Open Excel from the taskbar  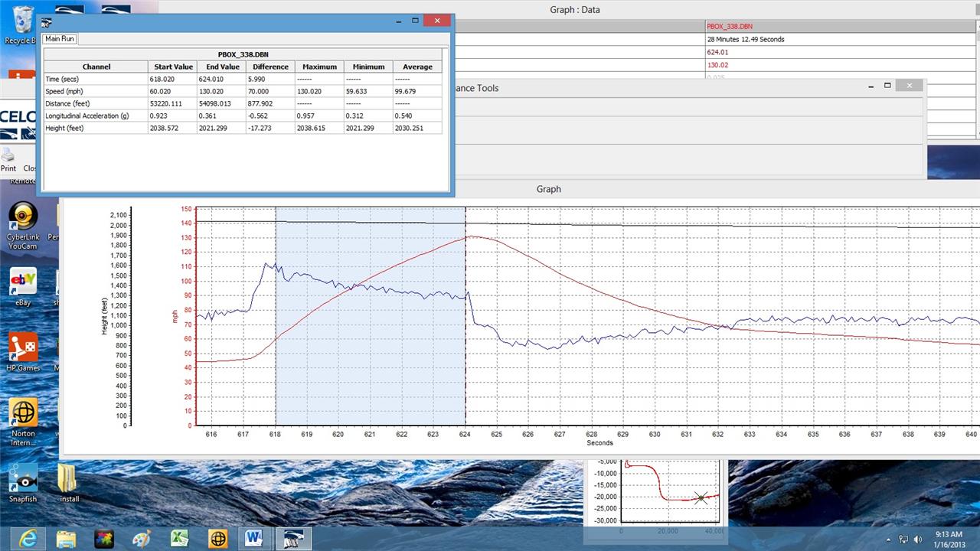179,538
